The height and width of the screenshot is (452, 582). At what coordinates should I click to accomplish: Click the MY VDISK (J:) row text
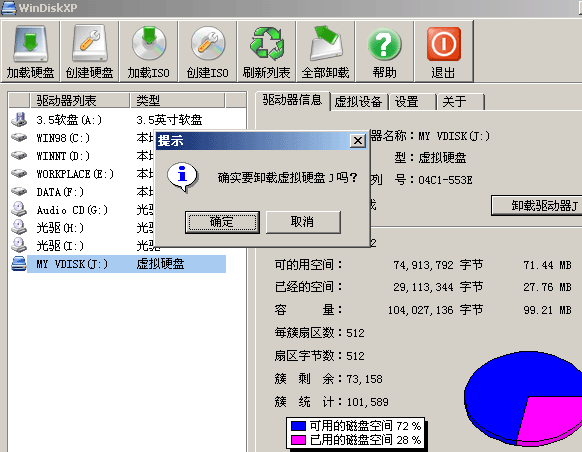[x=72, y=264]
